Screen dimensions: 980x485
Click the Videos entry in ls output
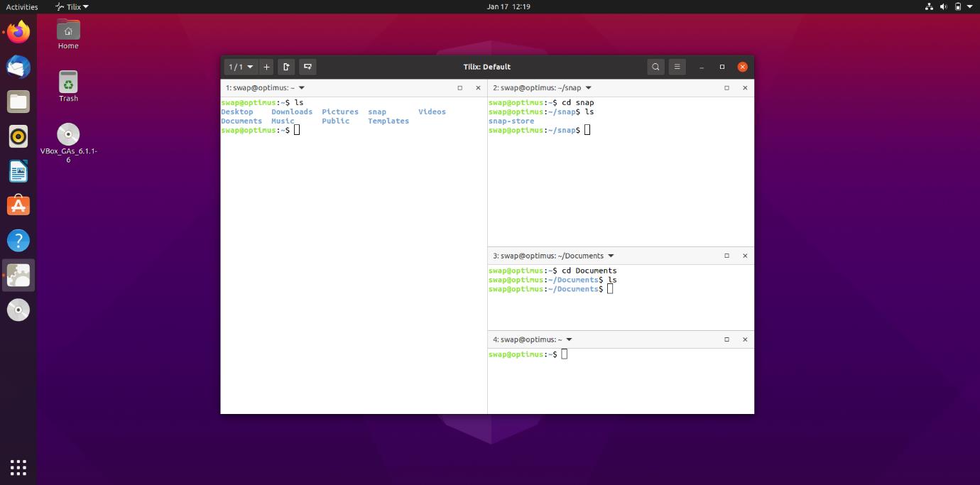(432, 111)
